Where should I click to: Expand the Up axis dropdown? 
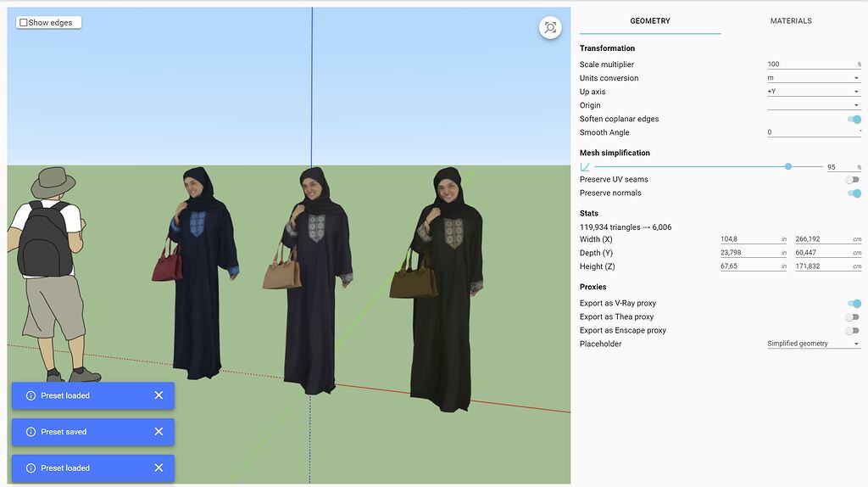pyautogui.click(x=814, y=92)
